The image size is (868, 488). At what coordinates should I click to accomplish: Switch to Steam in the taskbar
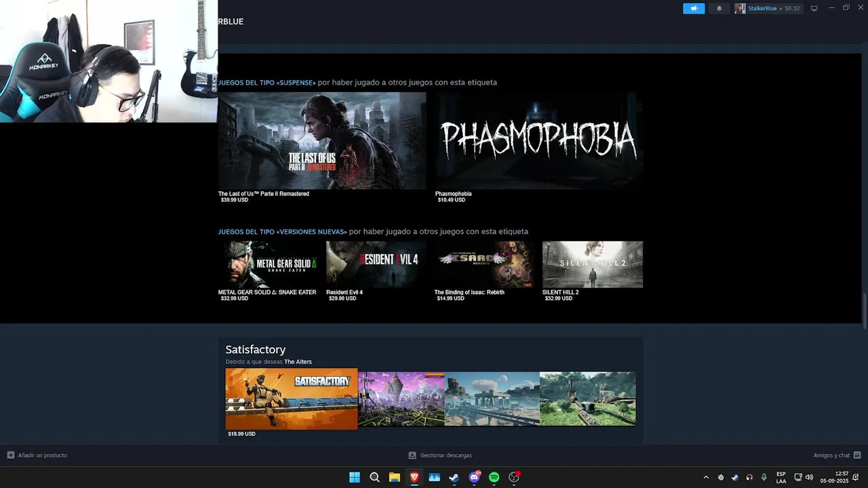454,477
